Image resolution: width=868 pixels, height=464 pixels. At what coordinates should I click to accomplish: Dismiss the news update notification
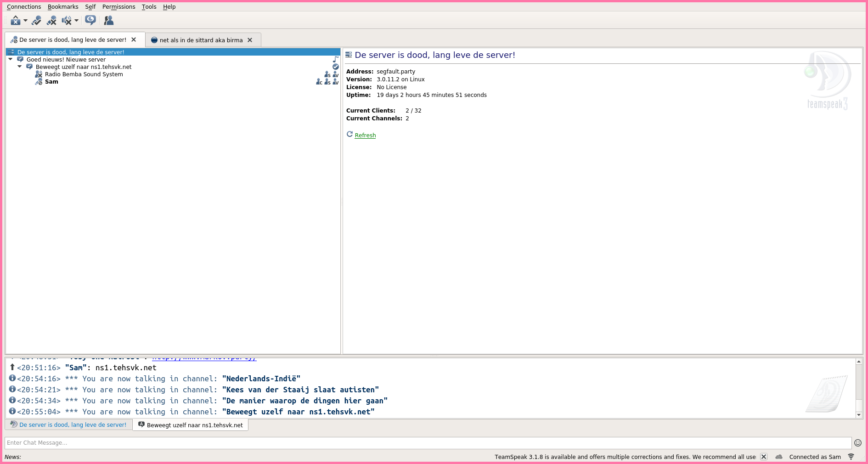[x=764, y=457]
